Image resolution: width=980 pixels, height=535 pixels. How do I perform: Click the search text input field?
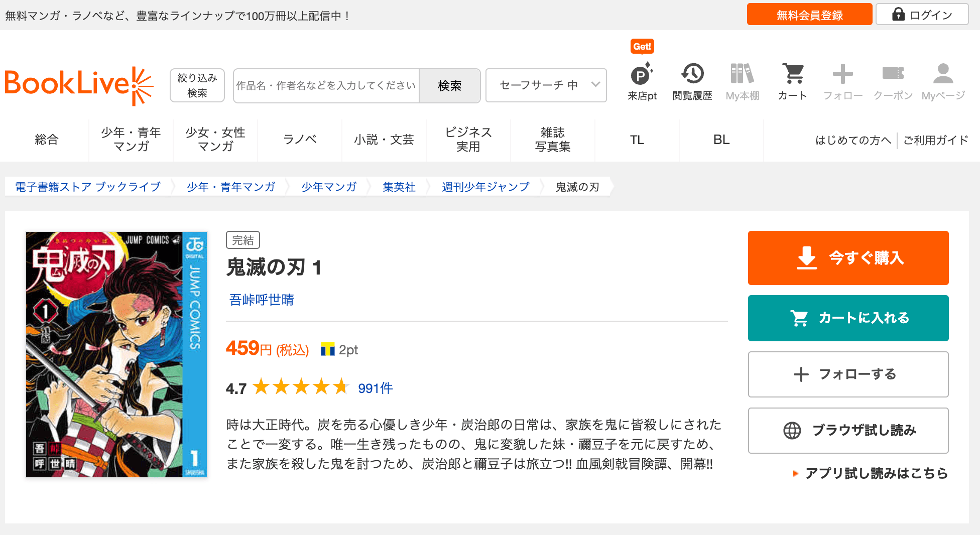point(326,86)
